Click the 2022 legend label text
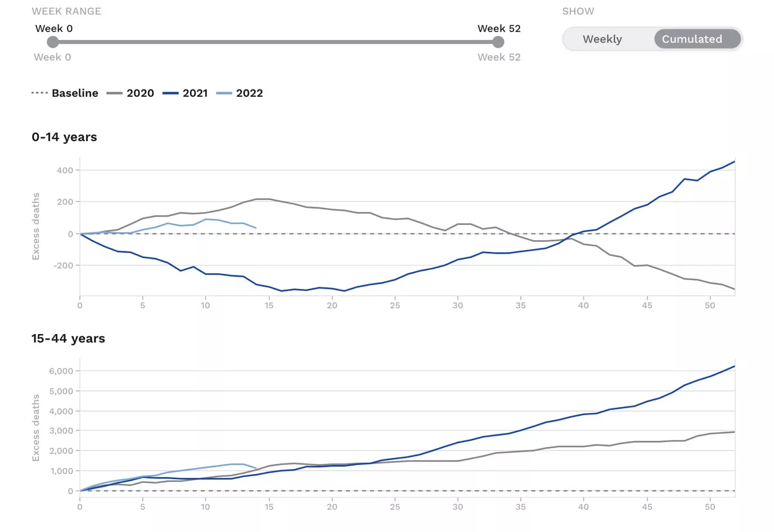This screenshot has height=532, width=774. 249,93
